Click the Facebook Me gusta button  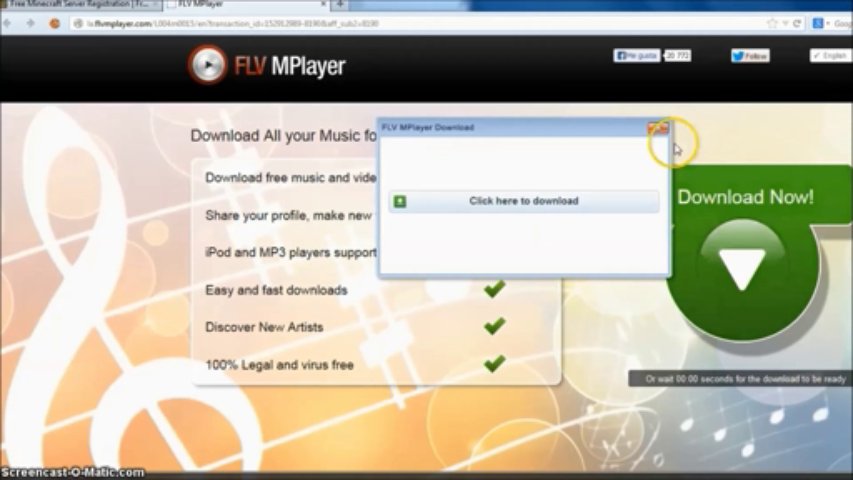637,56
